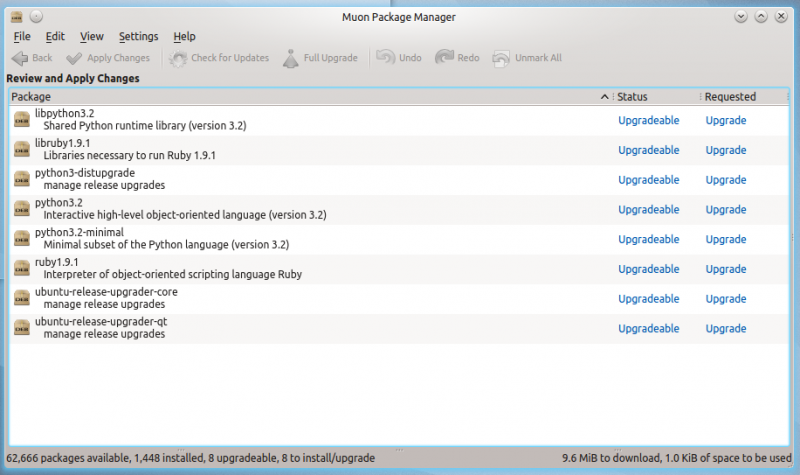
Task: Click the libpython3.2 package icon
Action: pyautogui.click(x=21, y=120)
